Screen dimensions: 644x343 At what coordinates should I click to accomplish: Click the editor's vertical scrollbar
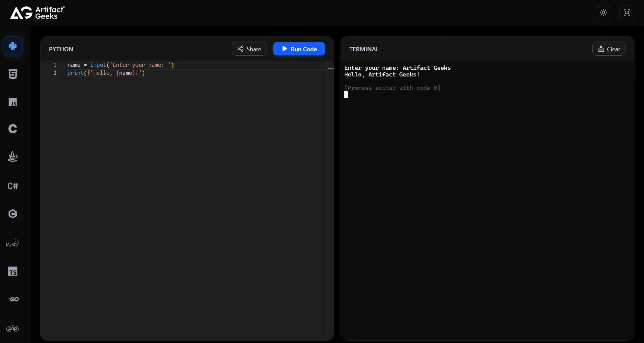point(331,69)
